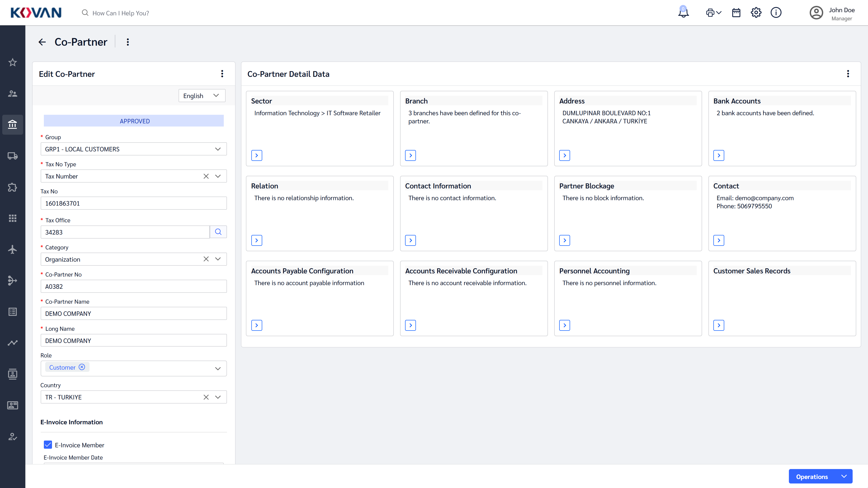Open the people icon in sidebar
This screenshot has width=868, height=488.
[12, 94]
